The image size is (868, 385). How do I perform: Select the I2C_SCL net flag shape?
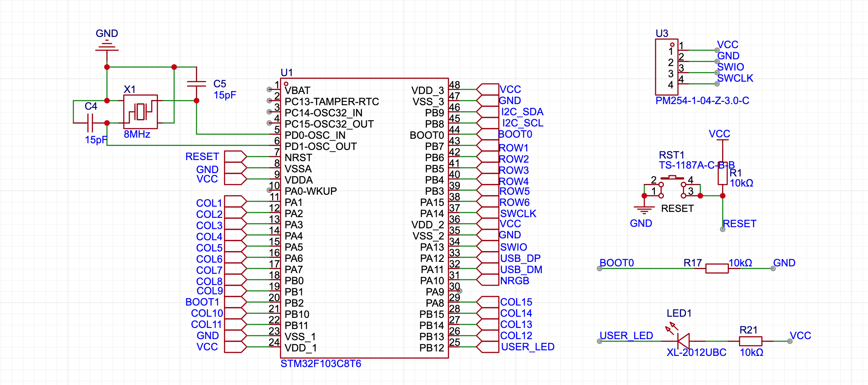tap(488, 123)
